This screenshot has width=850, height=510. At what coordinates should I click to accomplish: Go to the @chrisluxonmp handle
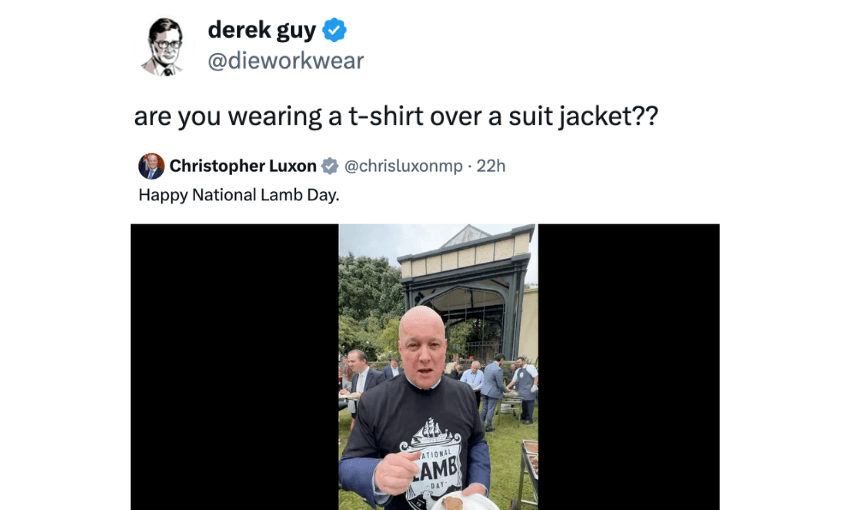pyautogui.click(x=403, y=166)
